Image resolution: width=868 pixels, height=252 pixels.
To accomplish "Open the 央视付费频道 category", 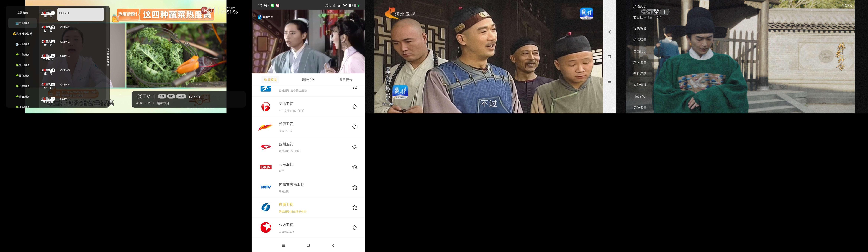I will 22,34.
